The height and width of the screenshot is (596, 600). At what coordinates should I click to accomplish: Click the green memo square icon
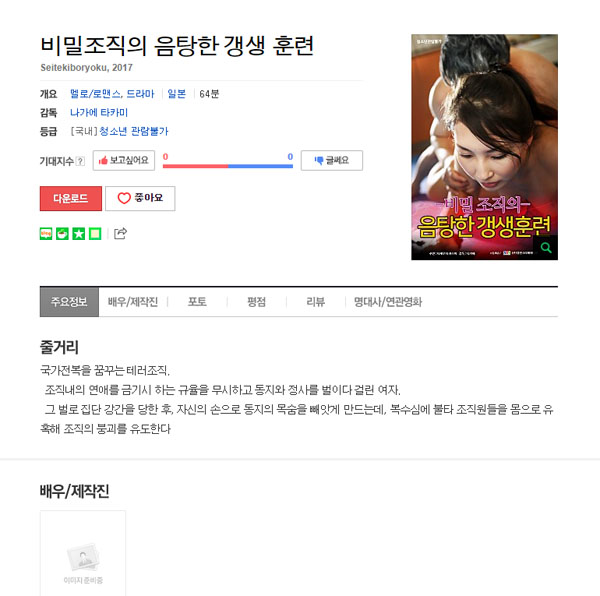coord(95,233)
